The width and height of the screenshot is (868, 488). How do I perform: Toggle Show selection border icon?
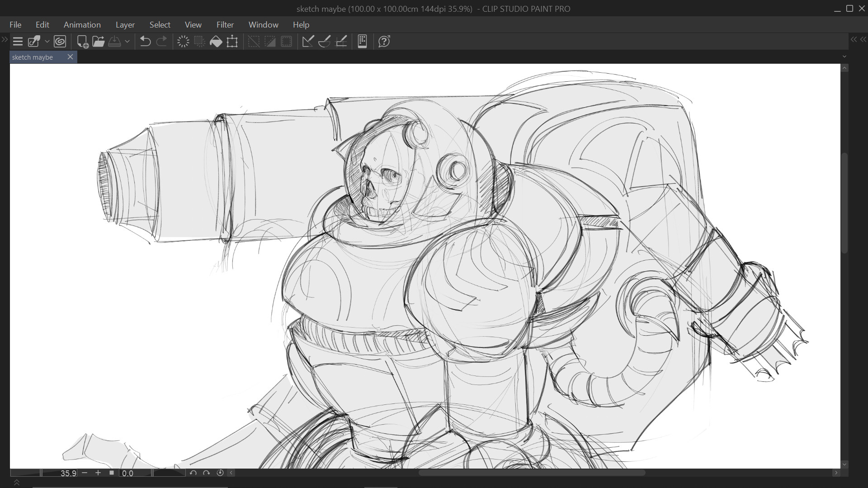pos(286,42)
